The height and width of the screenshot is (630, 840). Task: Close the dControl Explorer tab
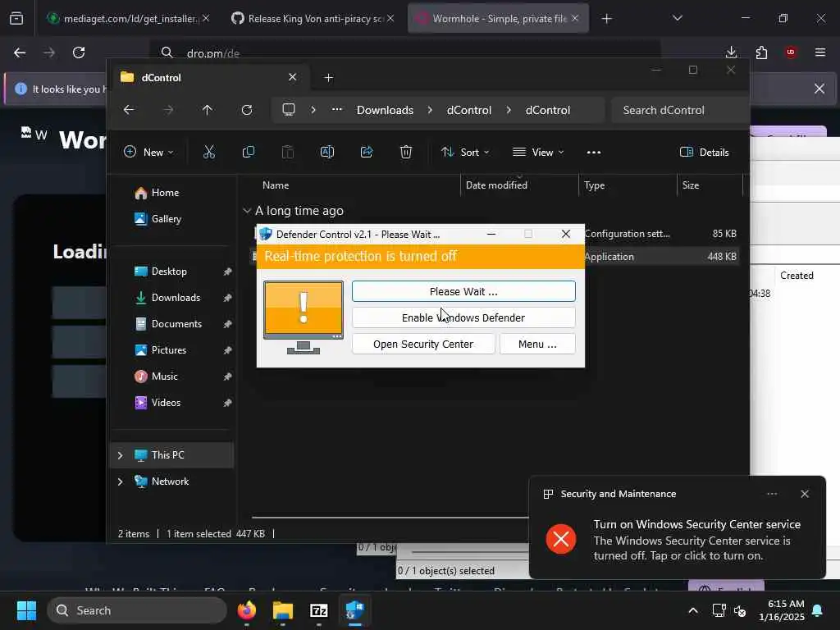293,77
